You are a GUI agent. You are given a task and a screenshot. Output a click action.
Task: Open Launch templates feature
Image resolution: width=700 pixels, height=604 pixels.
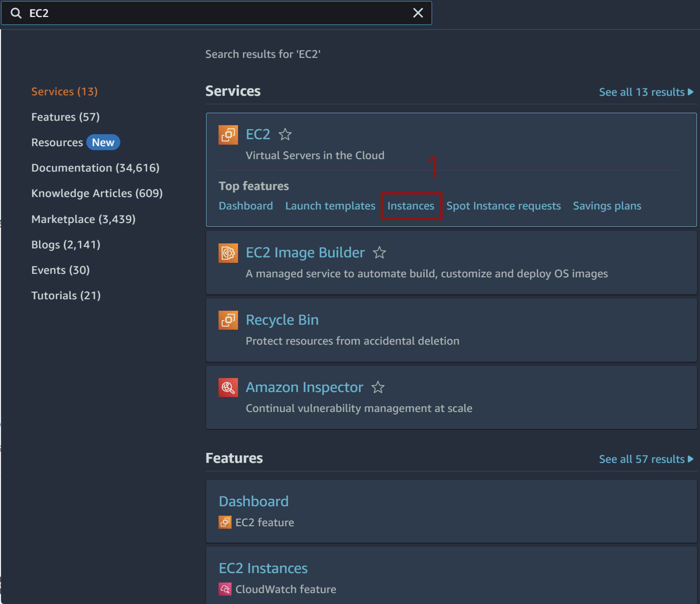(330, 206)
